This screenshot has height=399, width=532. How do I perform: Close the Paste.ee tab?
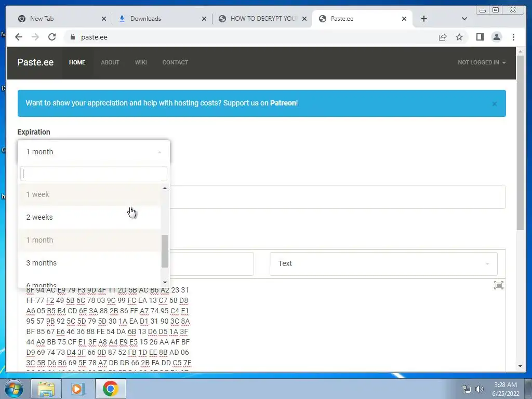point(404,19)
